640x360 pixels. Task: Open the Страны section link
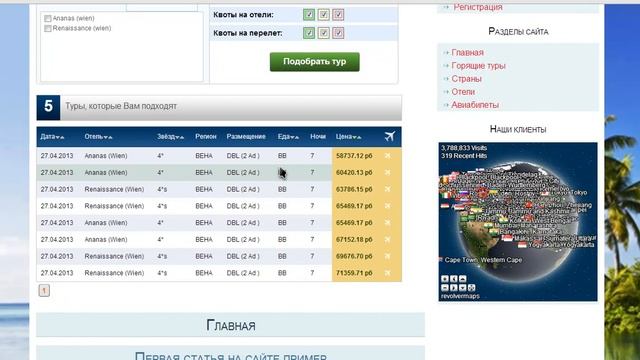click(x=467, y=79)
